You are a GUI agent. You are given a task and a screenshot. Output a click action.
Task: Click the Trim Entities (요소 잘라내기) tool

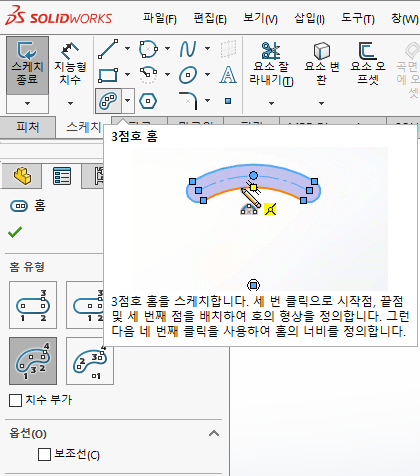tap(271, 65)
